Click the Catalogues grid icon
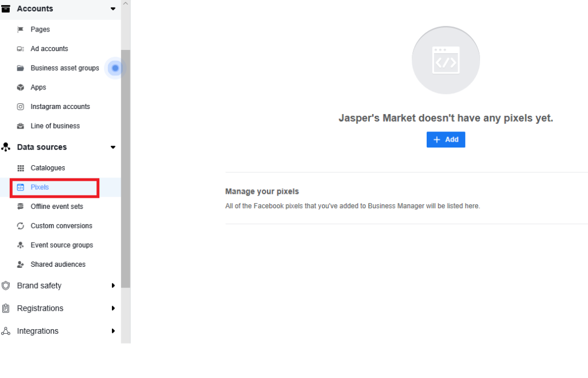The height and width of the screenshot is (378, 588). point(21,168)
